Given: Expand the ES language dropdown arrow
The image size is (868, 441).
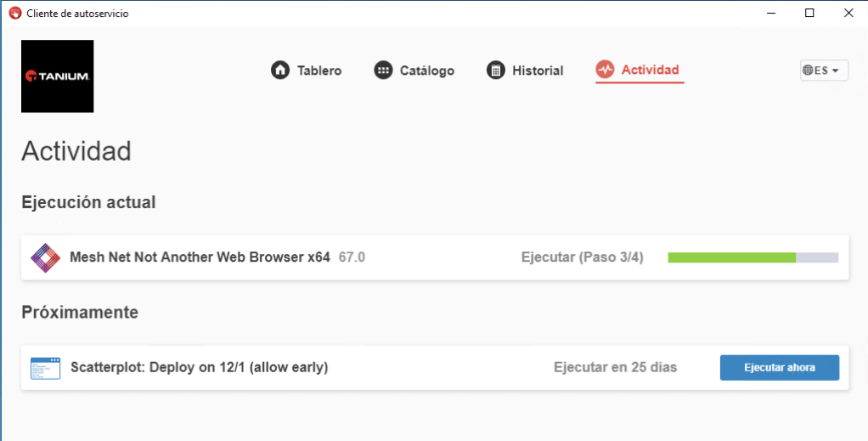Looking at the screenshot, I should pos(836,71).
